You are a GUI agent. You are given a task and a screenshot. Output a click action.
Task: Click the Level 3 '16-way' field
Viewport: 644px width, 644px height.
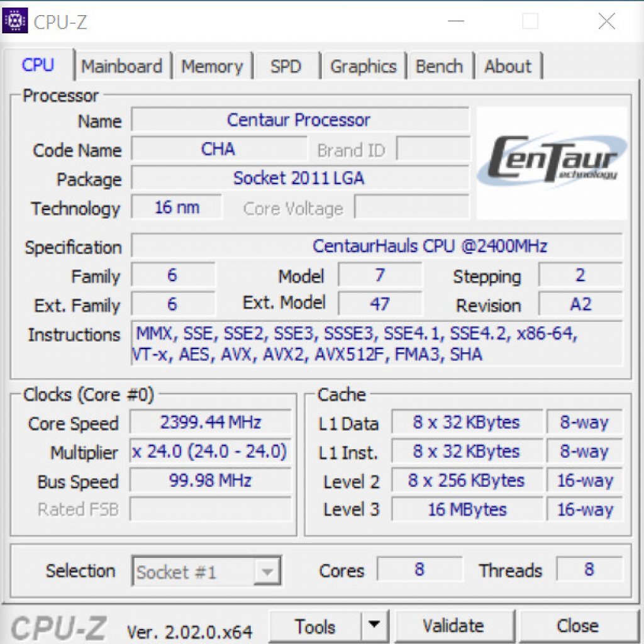584,509
